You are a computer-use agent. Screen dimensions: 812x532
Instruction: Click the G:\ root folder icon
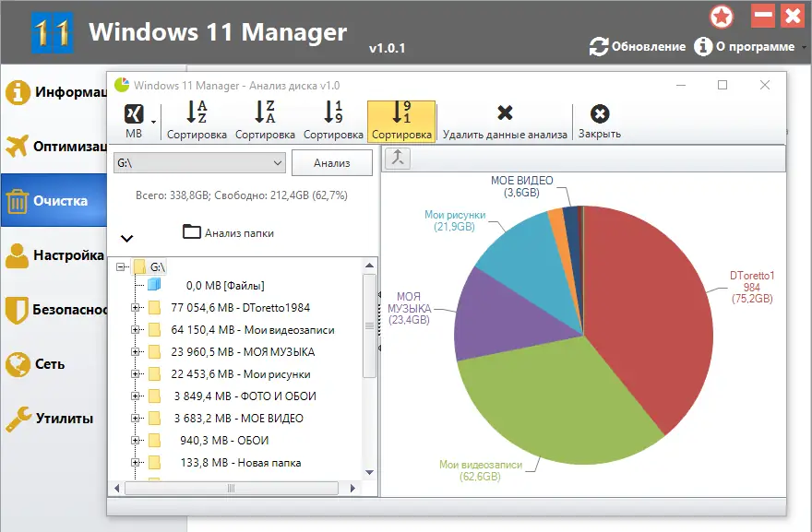pos(139,267)
